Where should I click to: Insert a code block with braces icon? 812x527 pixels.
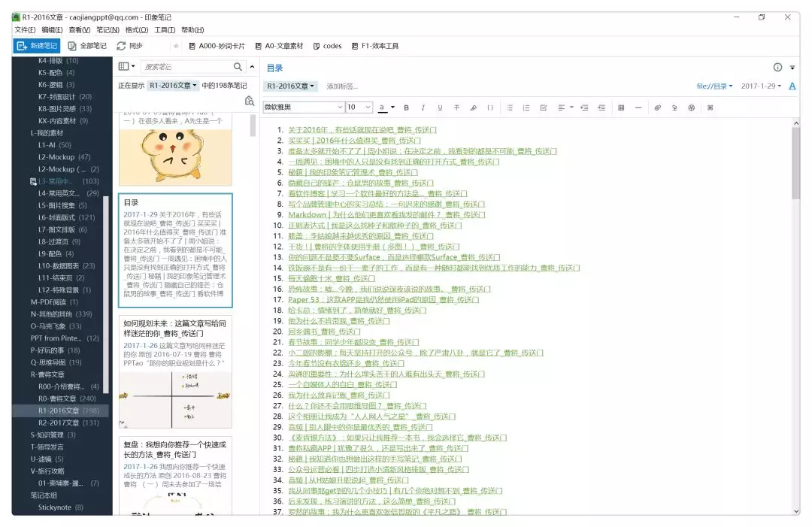click(x=490, y=108)
